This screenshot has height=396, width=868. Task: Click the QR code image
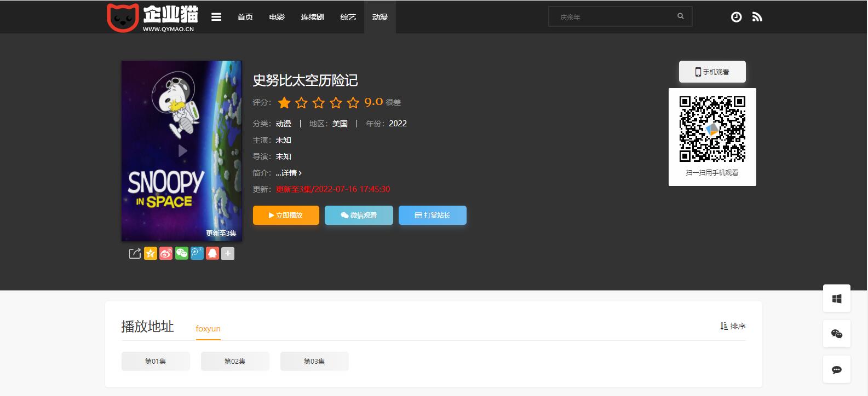[712, 129]
